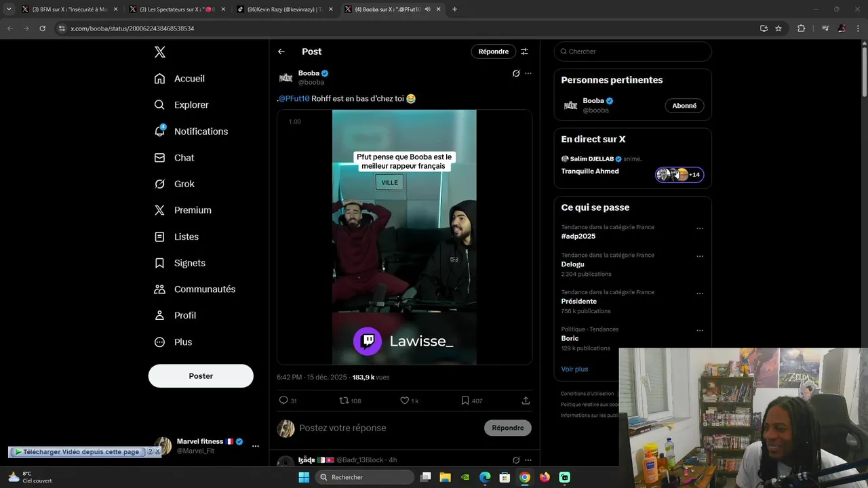Open the Delogu trend
This screenshot has width=868, height=488.
click(572, 264)
